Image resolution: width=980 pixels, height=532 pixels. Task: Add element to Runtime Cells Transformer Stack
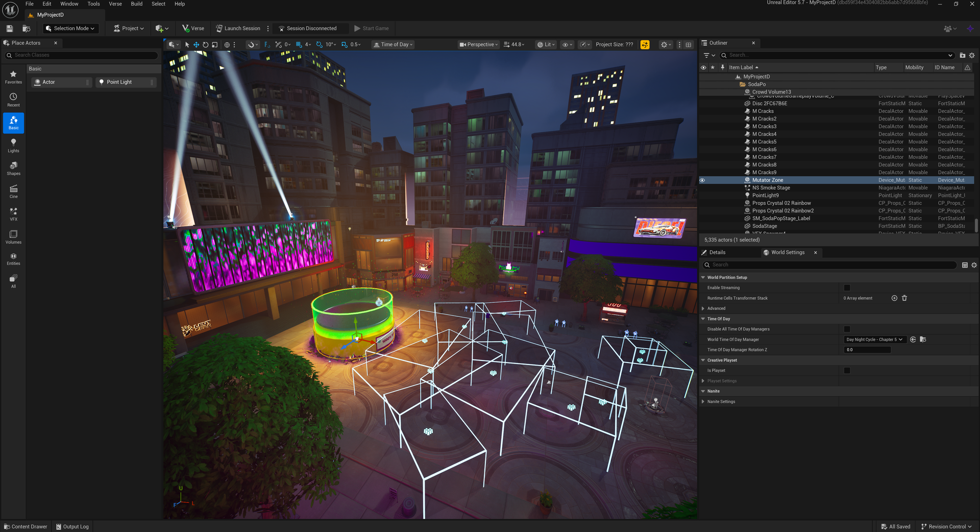[894, 298]
